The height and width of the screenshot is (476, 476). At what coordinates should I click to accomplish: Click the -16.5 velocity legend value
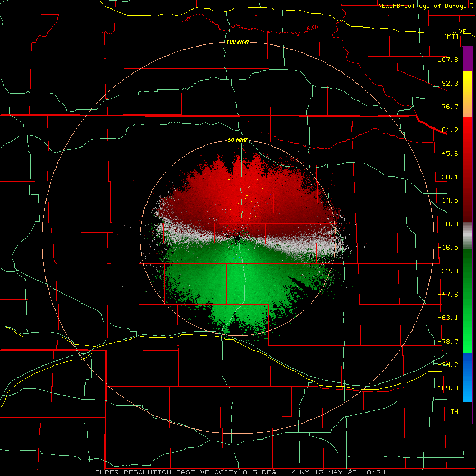point(448,248)
